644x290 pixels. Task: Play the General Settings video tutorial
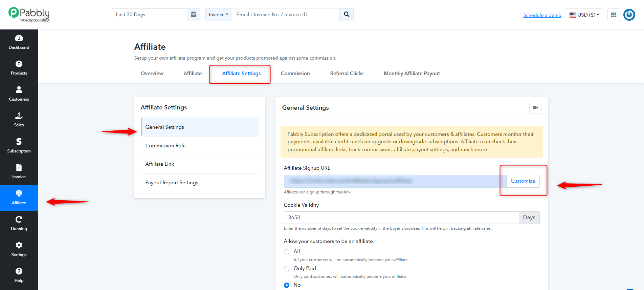click(535, 108)
